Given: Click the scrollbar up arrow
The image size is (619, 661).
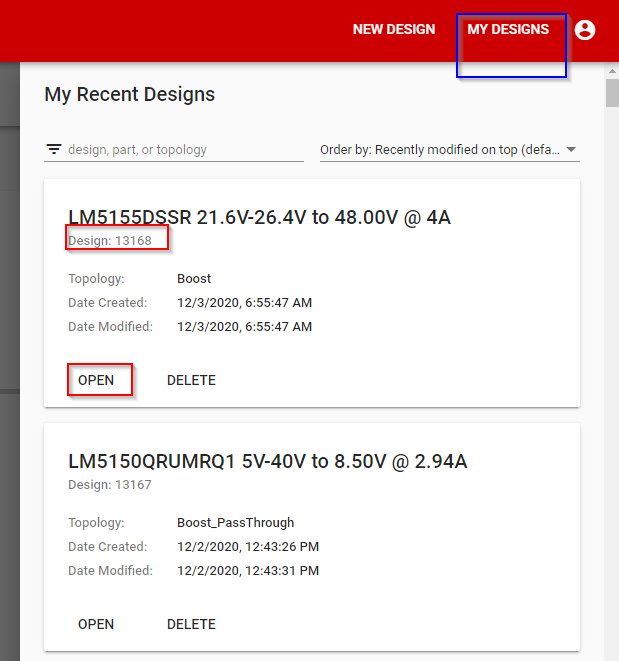Looking at the screenshot, I should (612, 71).
